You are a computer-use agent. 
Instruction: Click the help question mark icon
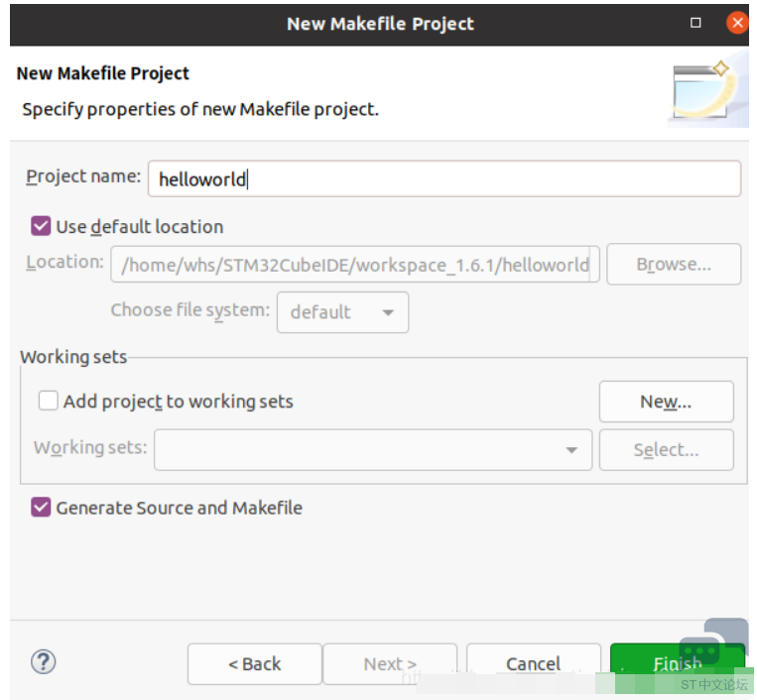click(x=44, y=662)
